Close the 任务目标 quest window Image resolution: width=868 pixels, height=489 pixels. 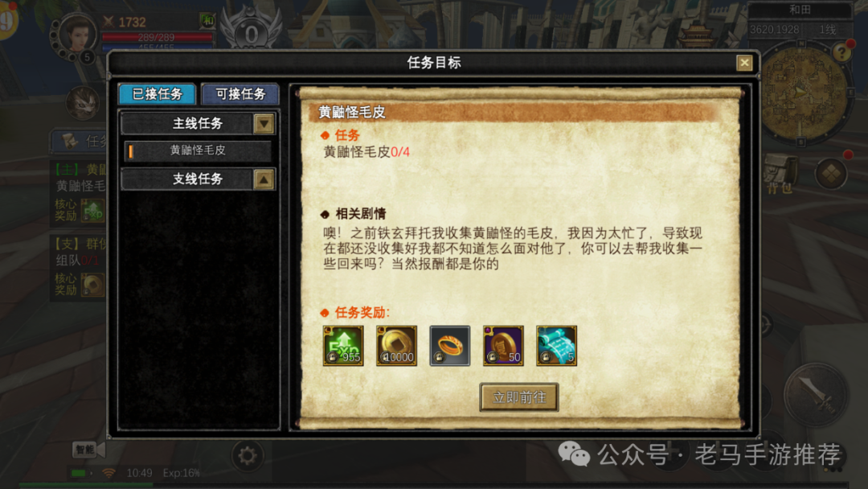pyautogui.click(x=744, y=63)
